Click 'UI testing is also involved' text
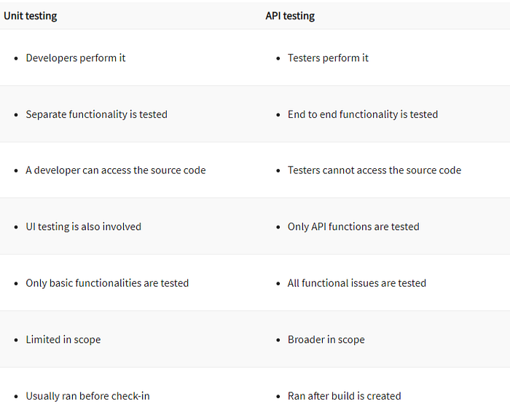Viewport: 510px width, 420px height. (84, 226)
